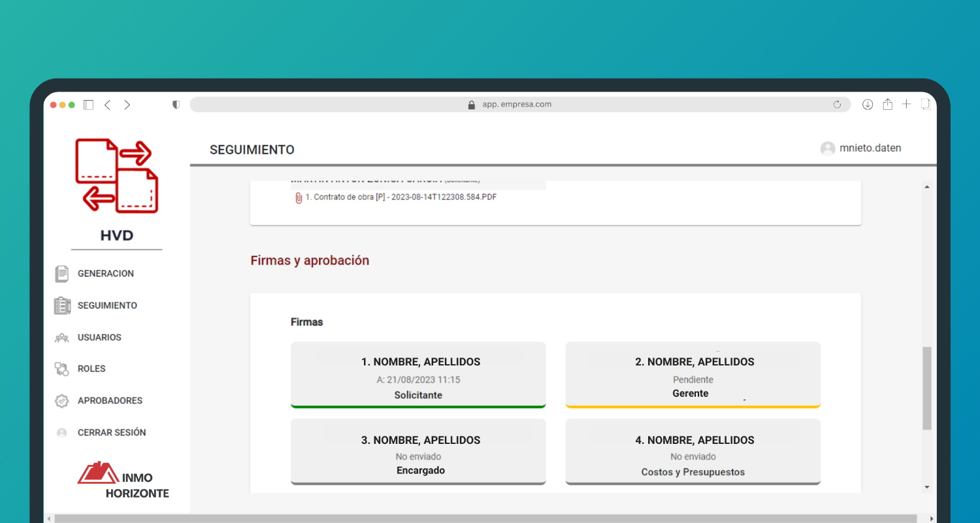Click the Seguimiento clipboard icon
Viewport: 980px width, 523px height.
click(x=62, y=306)
